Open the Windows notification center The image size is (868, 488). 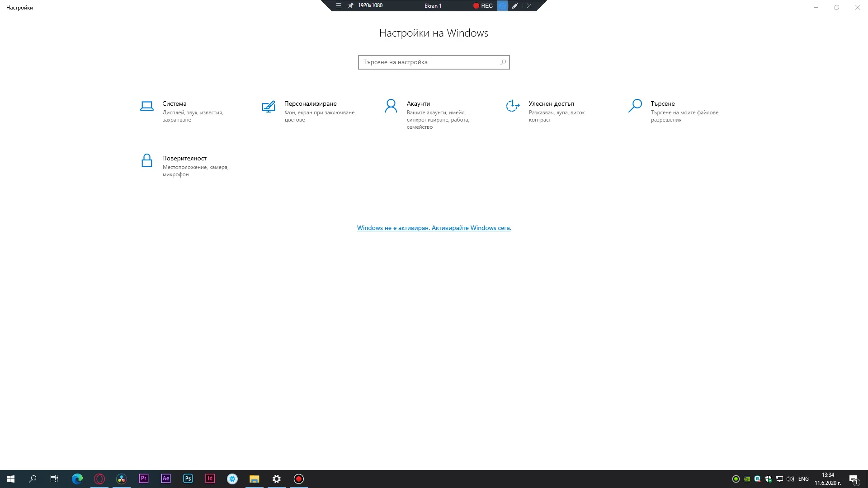(854, 479)
